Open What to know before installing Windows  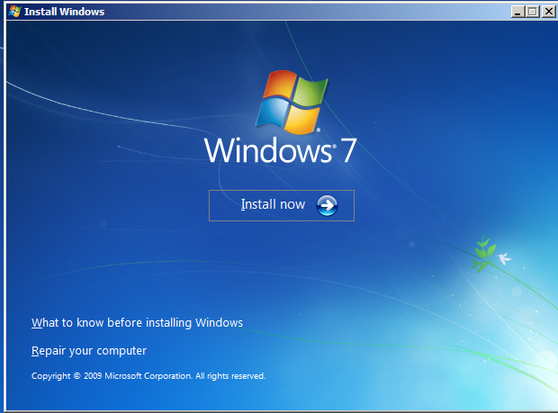(137, 323)
